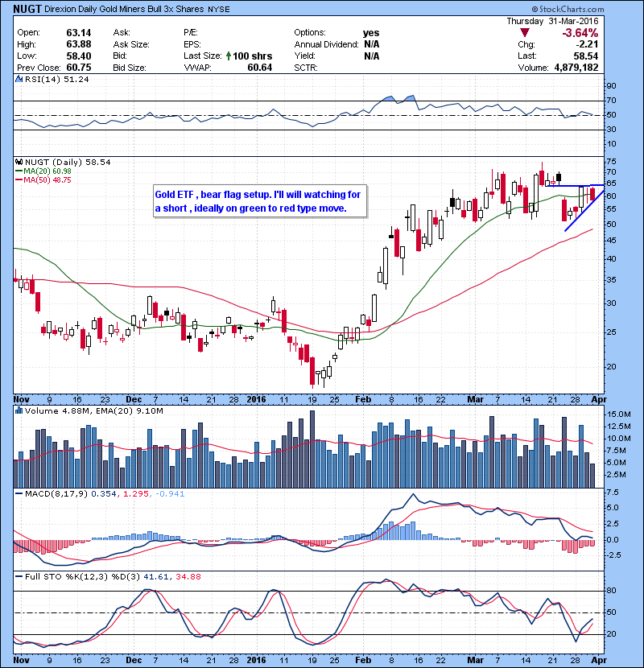
Task: Click the Annual Dividend N/A value
Action: pyautogui.click(x=372, y=44)
